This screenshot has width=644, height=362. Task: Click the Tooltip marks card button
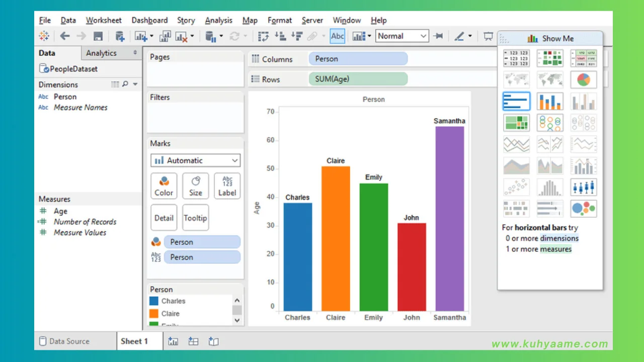tap(195, 217)
